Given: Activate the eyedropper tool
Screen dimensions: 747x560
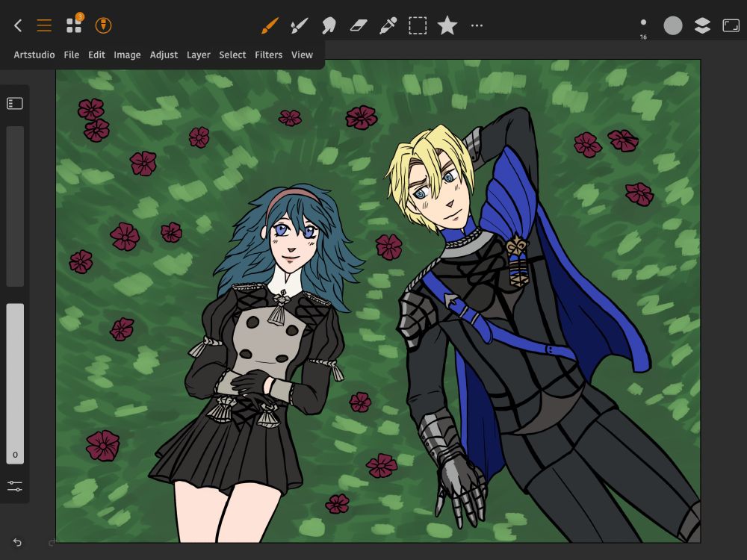Looking at the screenshot, I should tap(388, 26).
